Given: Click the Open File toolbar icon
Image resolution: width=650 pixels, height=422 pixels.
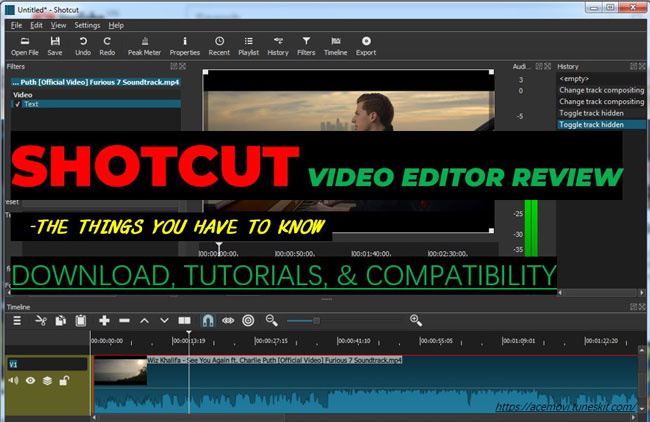Looking at the screenshot, I should pyautogui.click(x=25, y=46).
